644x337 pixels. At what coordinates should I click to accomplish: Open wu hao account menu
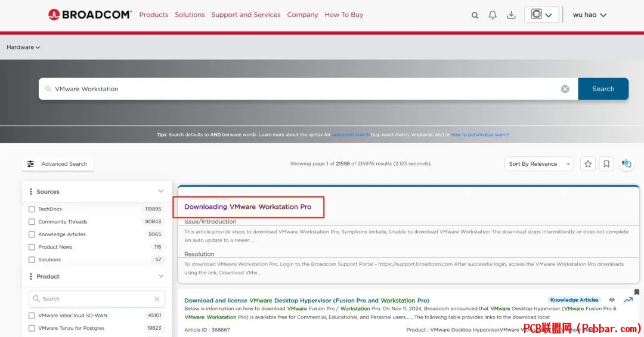point(589,15)
